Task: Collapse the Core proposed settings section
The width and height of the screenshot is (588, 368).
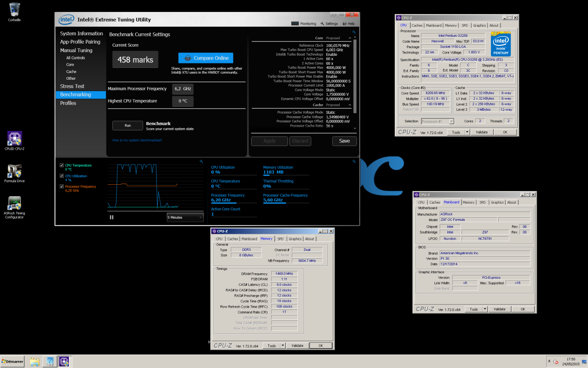Action: [x=350, y=38]
